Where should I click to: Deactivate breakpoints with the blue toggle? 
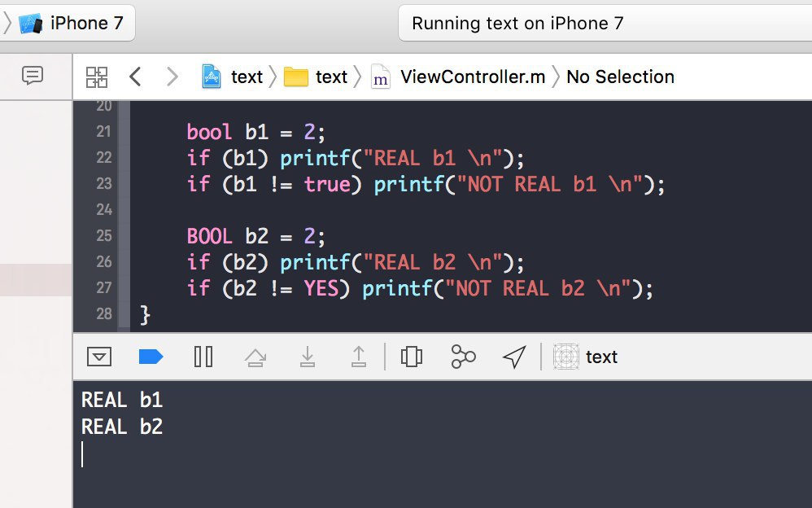point(151,357)
